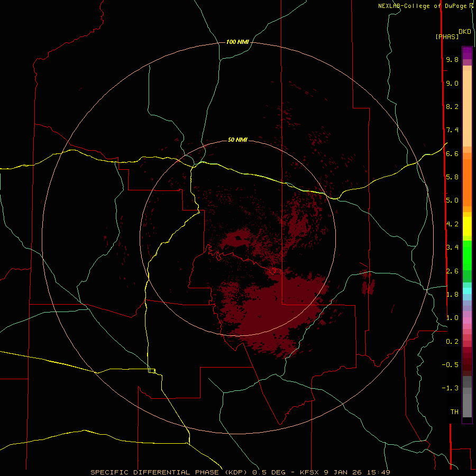Click the -0.5 value on the color scale
476x476 pixels.
coord(450,365)
